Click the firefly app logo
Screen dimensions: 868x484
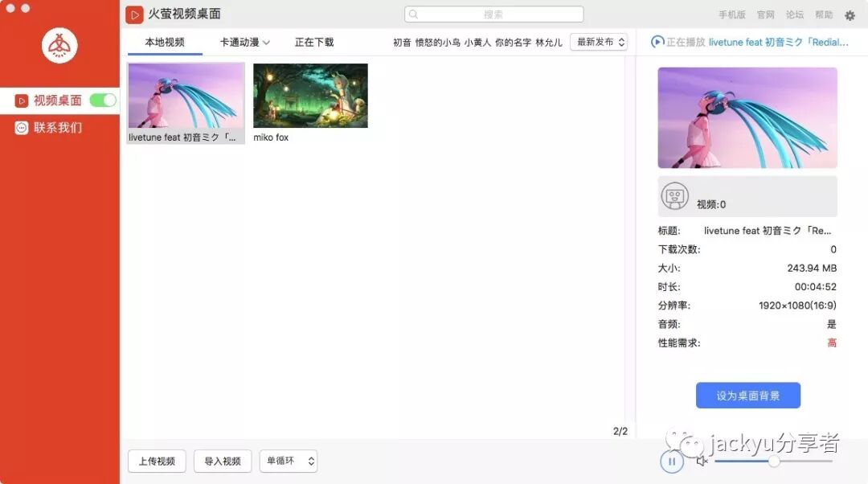click(59, 45)
